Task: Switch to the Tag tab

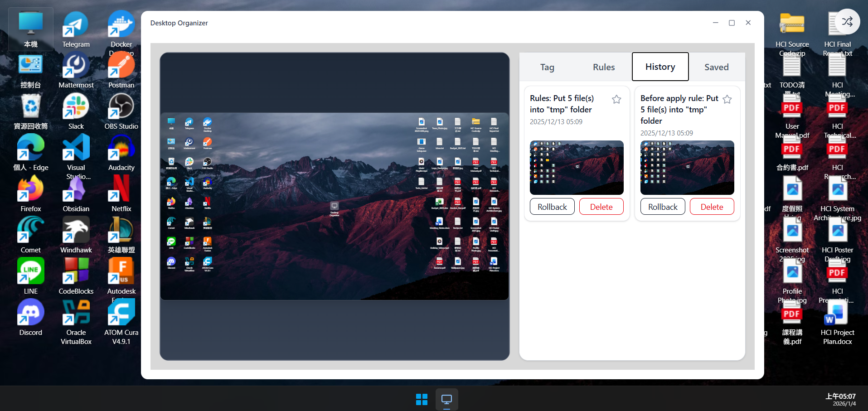Action: [x=547, y=67]
